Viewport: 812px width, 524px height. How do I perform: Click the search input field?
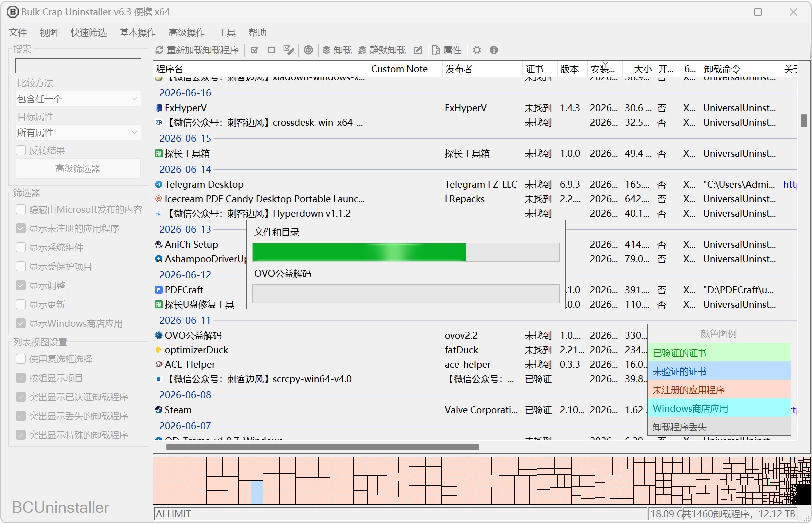[x=78, y=66]
